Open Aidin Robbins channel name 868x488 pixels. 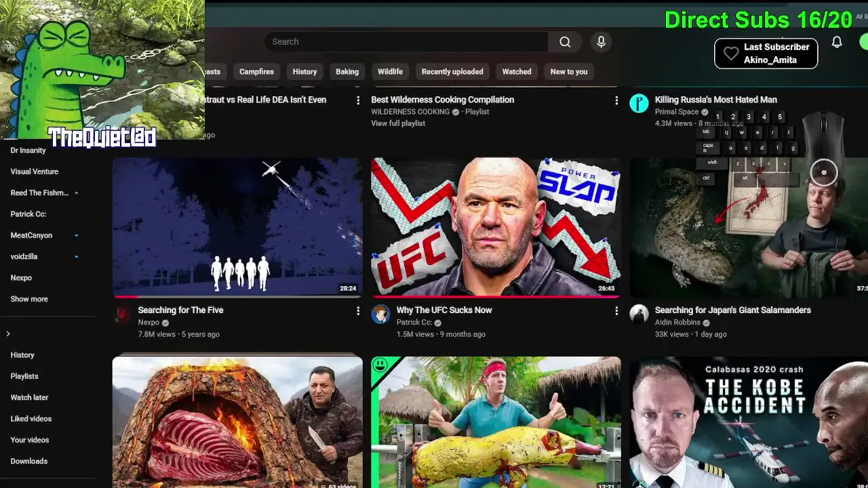pos(677,323)
